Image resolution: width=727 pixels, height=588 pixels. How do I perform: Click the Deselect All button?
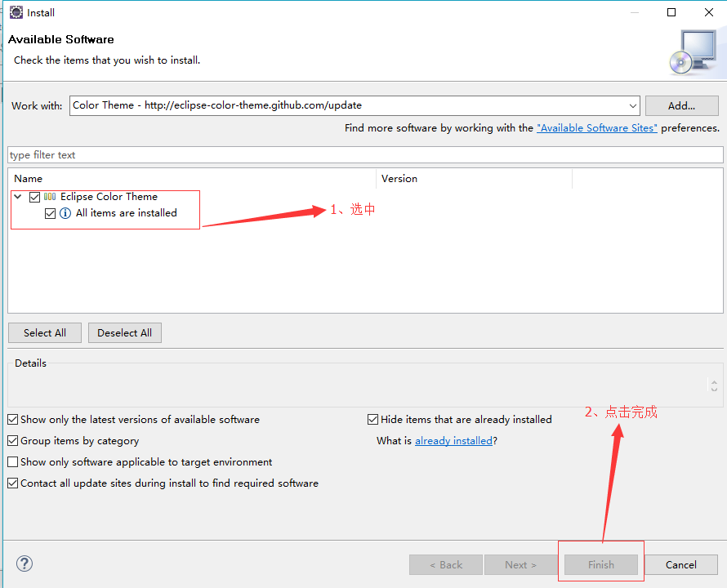[125, 333]
